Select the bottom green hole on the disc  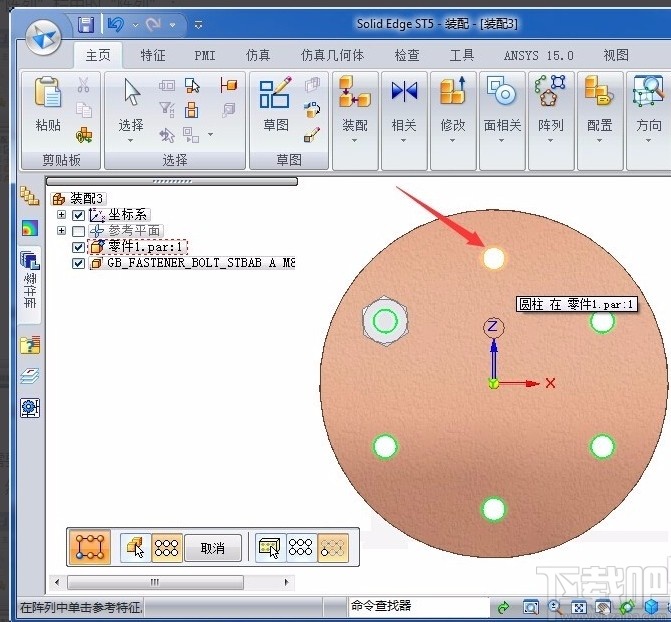click(493, 509)
